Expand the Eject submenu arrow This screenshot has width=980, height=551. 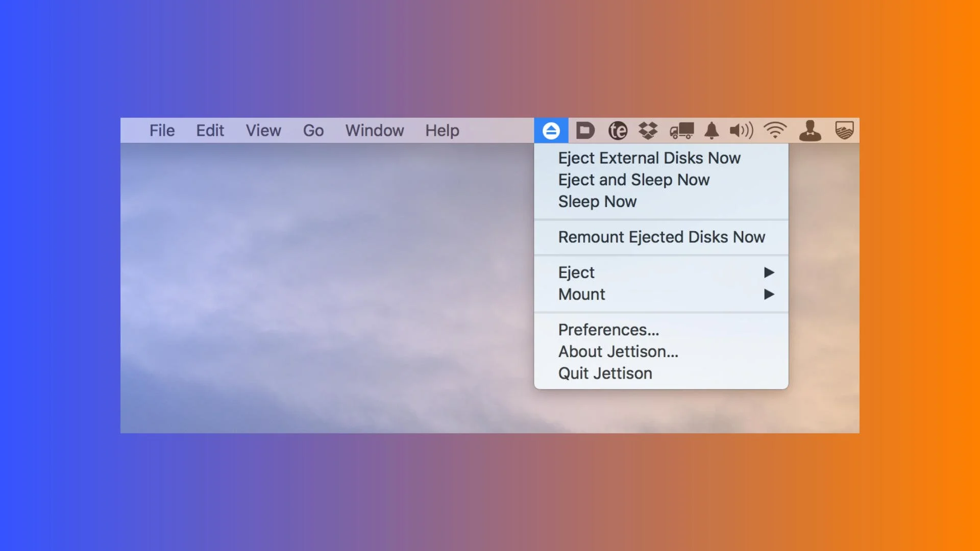tap(769, 272)
